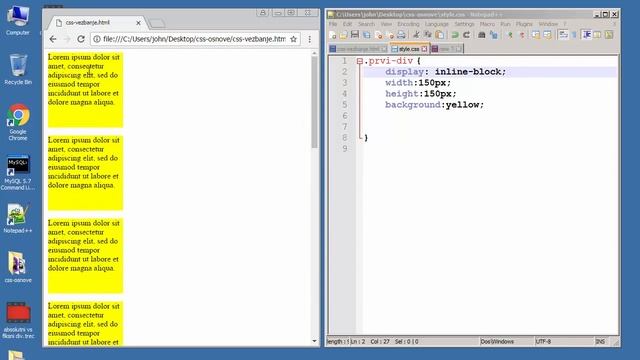Select the style.css tab in Notepad++
The image size is (640, 360).
click(x=409, y=49)
